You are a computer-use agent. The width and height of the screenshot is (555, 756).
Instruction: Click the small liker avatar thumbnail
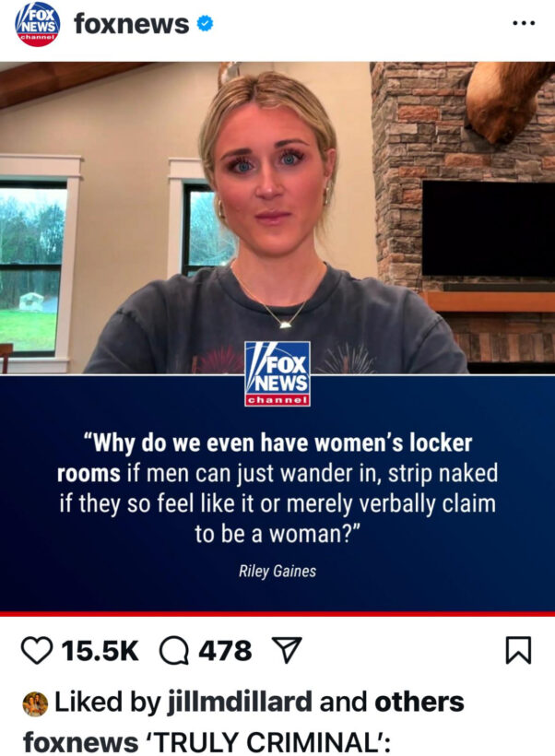click(35, 703)
